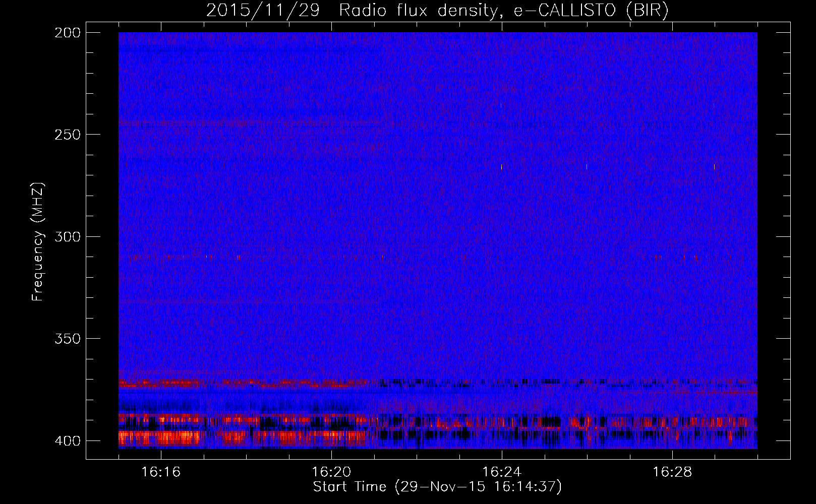Image resolution: width=816 pixels, height=504 pixels.
Task: Click the '200' frequency tick label
Action: [x=68, y=33]
